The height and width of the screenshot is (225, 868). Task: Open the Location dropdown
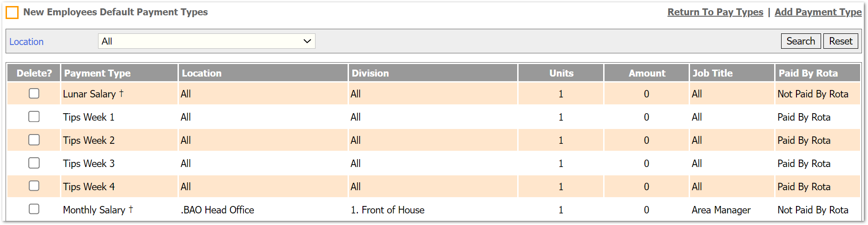[206, 41]
